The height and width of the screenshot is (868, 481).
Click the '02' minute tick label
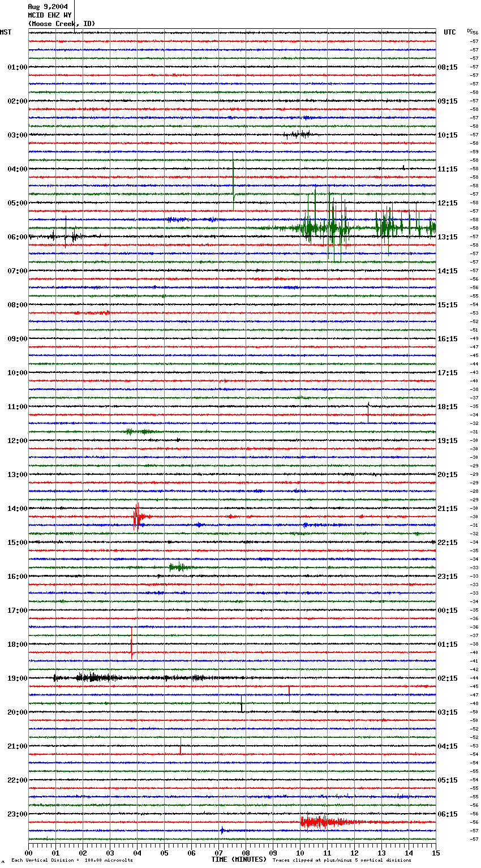point(83,853)
